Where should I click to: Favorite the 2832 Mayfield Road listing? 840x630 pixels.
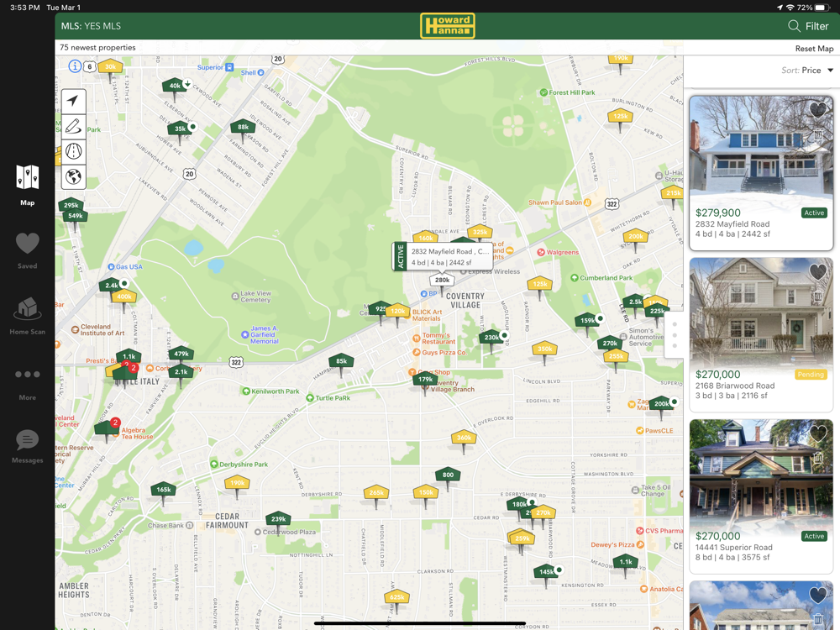817,110
